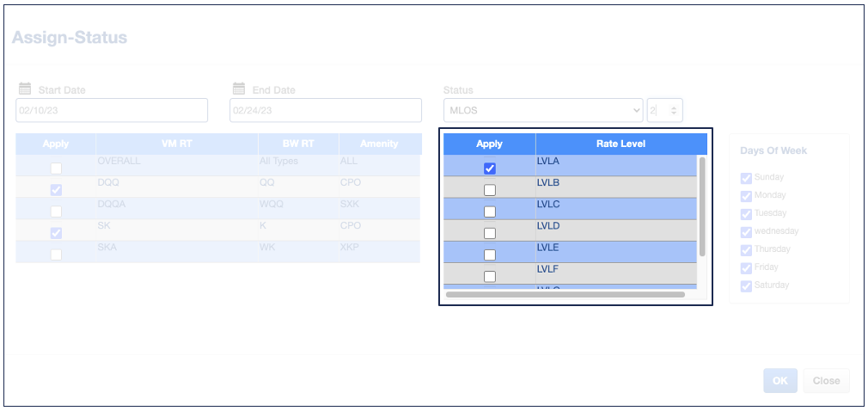This screenshot has height=411, width=868.
Task: Click the Rate Level column header
Action: [620, 144]
